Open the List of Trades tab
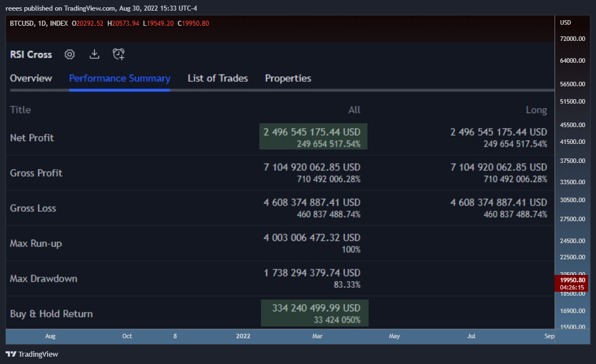This screenshot has width=596, height=364. (218, 78)
